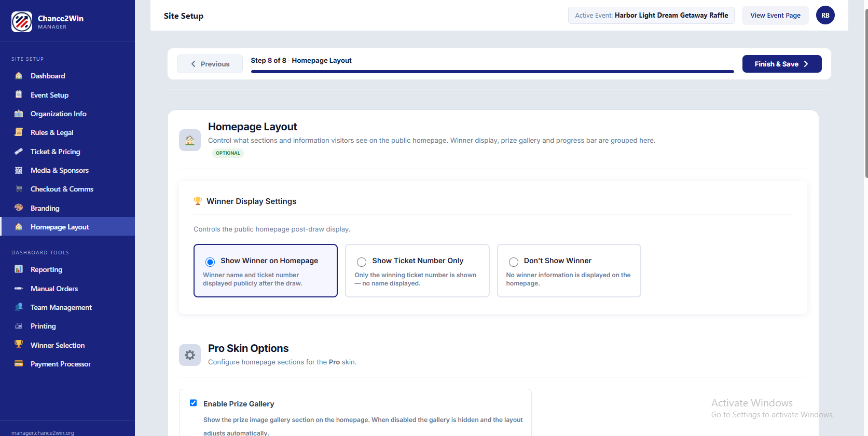868x436 pixels.
Task: Click the Team Management people icon
Action: click(x=19, y=307)
